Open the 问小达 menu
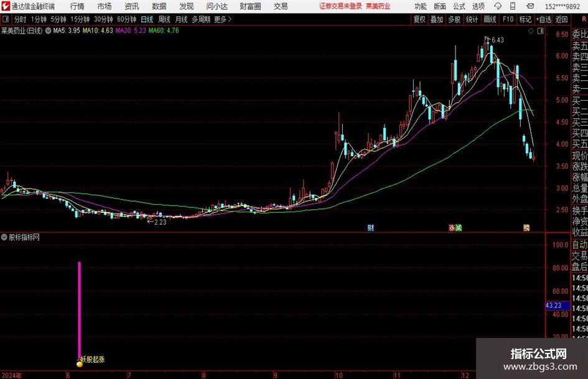This screenshot has height=379, width=588. [217, 6]
